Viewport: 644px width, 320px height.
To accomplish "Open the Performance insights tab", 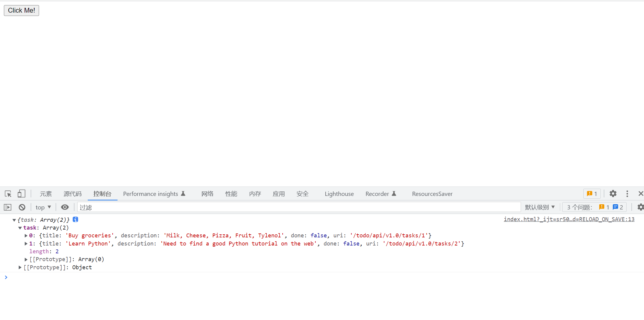I will (x=154, y=194).
